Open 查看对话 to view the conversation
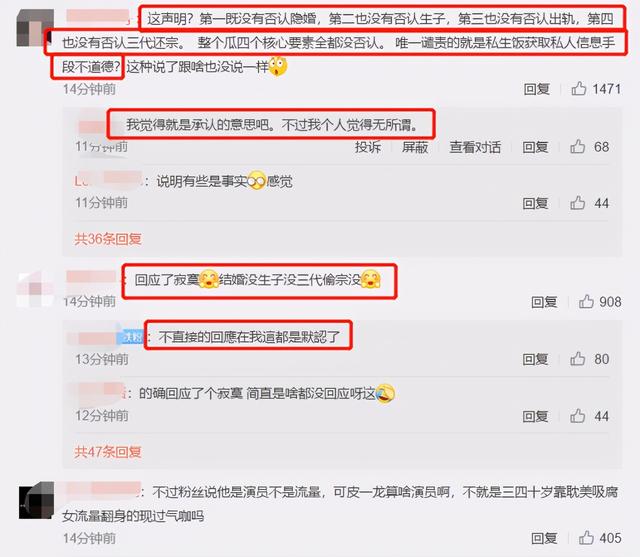Screen dimensions: 640x557 point(475,147)
